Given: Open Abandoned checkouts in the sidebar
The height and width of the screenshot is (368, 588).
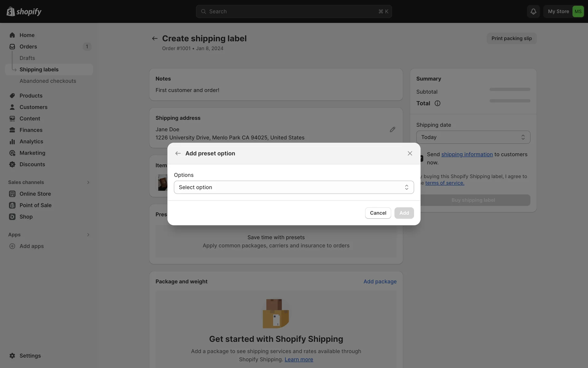Looking at the screenshot, I should tap(48, 81).
